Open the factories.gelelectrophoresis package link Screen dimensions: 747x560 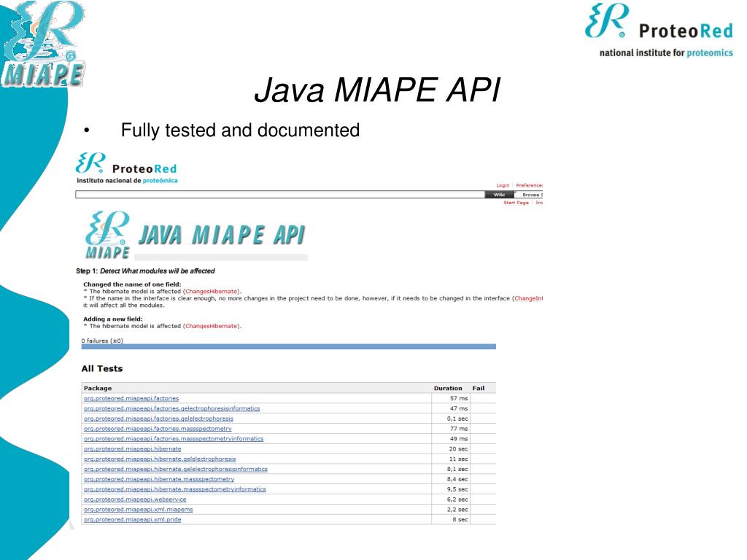[158, 419]
